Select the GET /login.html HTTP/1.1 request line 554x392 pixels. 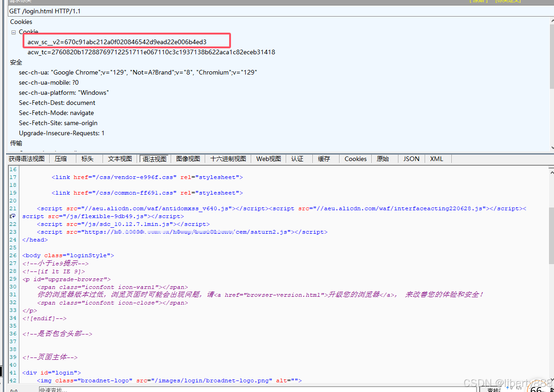(x=45, y=11)
